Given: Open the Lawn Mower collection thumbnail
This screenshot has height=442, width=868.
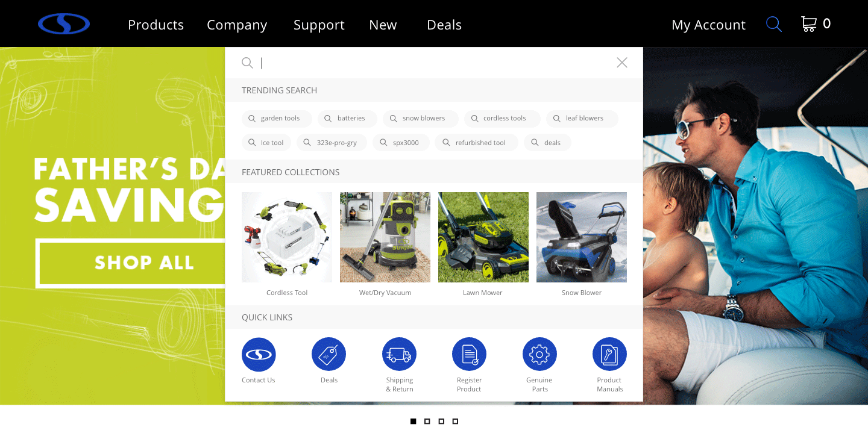Looking at the screenshot, I should pyautogui.click(x=483, y=237).
